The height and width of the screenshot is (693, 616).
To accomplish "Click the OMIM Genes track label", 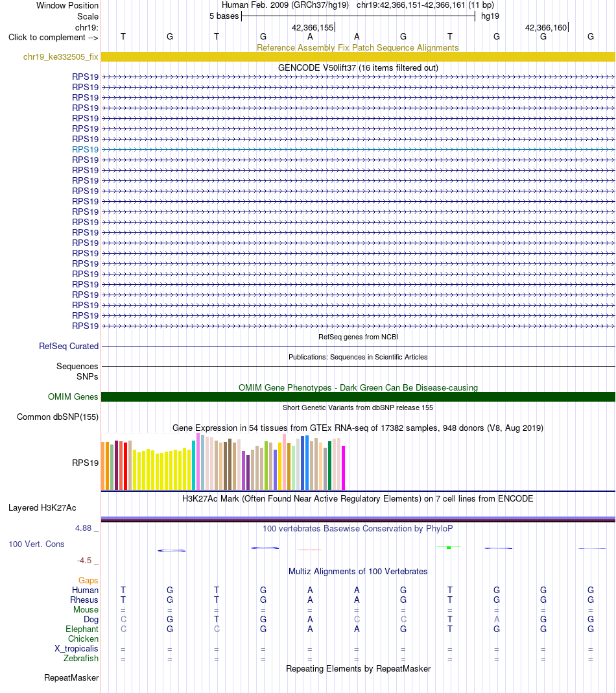I will [x=73, y=397].
